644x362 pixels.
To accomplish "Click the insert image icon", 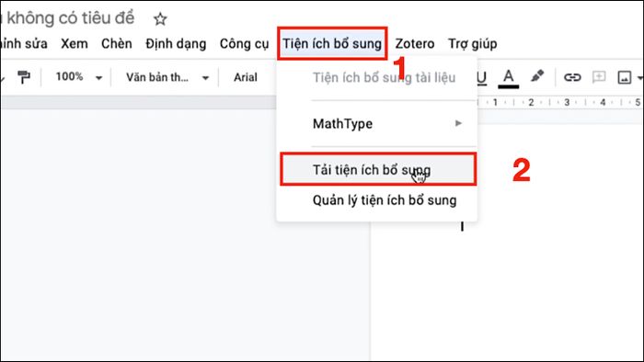I will 625,77.
